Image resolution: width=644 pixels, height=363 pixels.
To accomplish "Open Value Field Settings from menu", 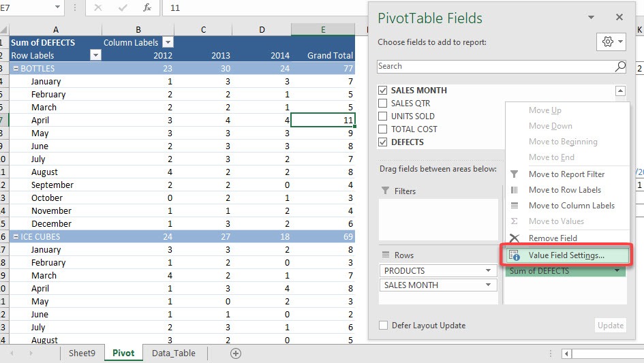I will pos(567,255).
